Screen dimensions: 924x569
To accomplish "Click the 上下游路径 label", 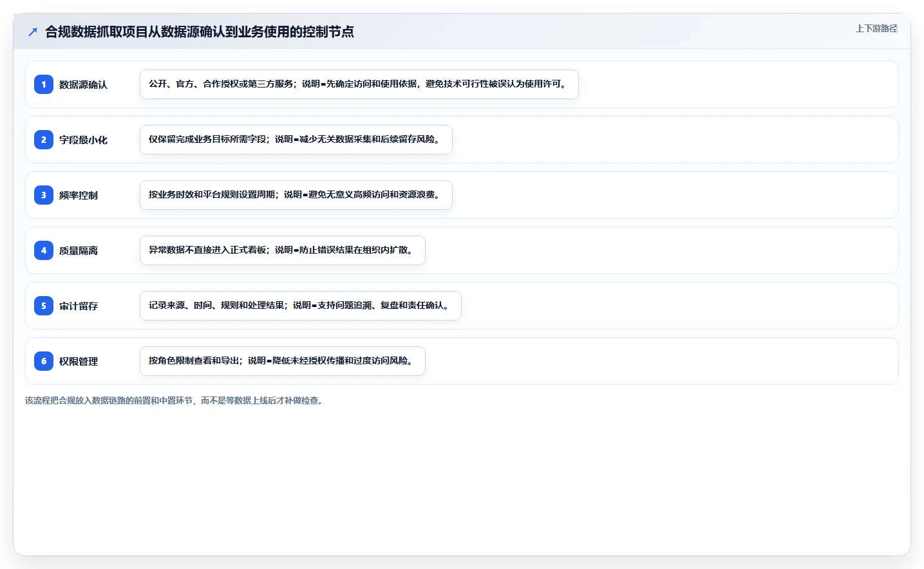I will click(x=876, y=28).
